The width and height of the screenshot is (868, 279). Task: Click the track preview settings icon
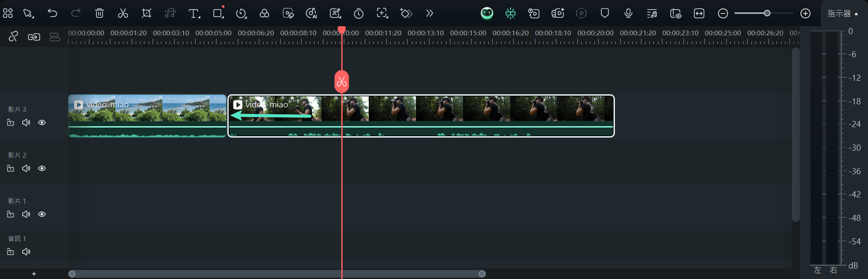[x=676, y=14]
